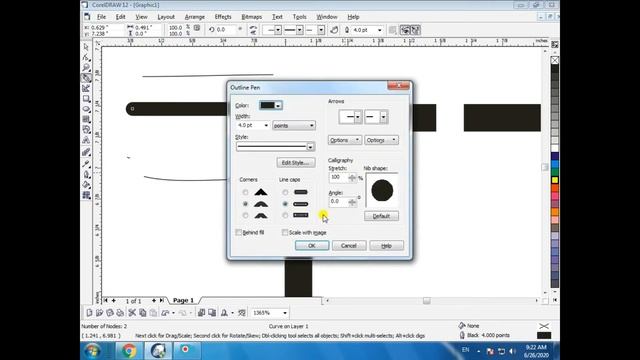Select the Zoom tool in the toolbox
Screen dimensions: 640x360
coord(86,67)
